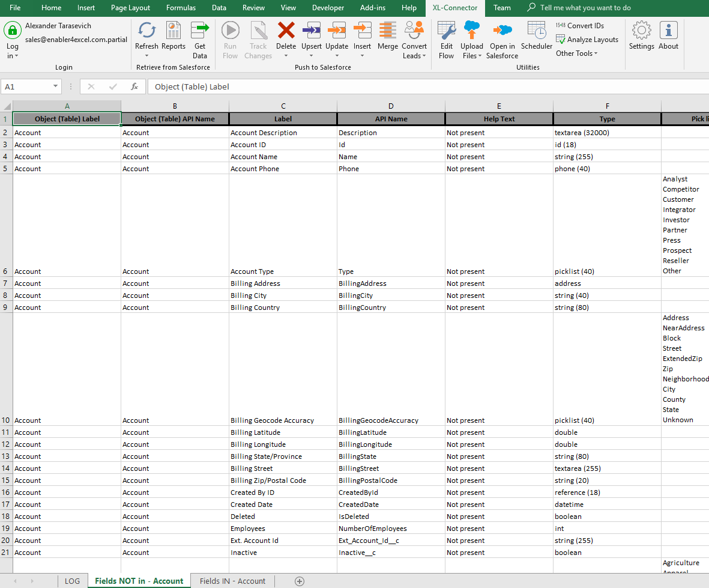Open the Fields IN - Account sheet tab
The image size is (709, 588).
pos(232,581)
